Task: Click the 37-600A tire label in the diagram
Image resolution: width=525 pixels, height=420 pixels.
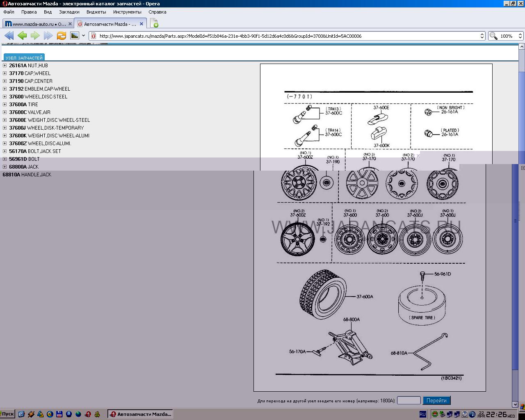Action: (x=365, y=297)
